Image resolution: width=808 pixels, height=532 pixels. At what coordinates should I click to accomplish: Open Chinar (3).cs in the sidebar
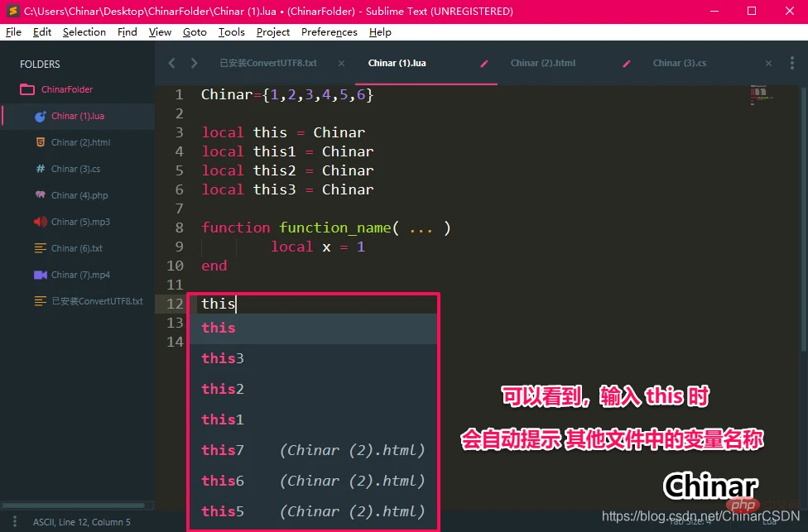pyautogui.click(x=77, y=169)
